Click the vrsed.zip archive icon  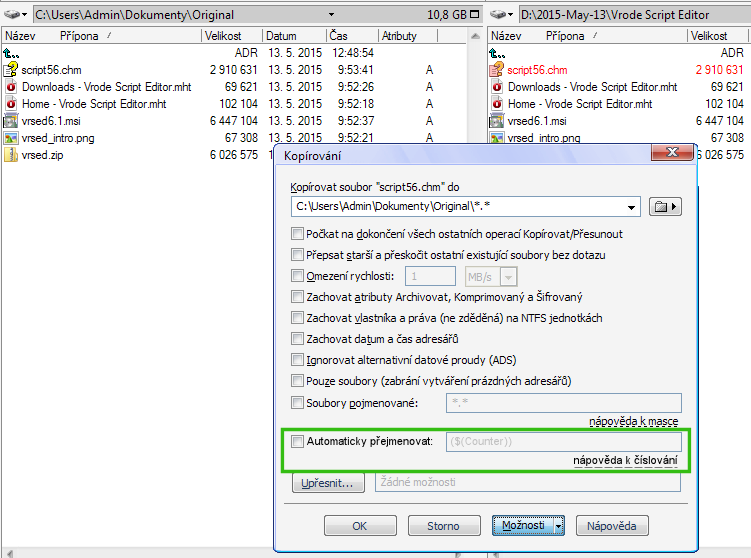(x=11, y=155)
